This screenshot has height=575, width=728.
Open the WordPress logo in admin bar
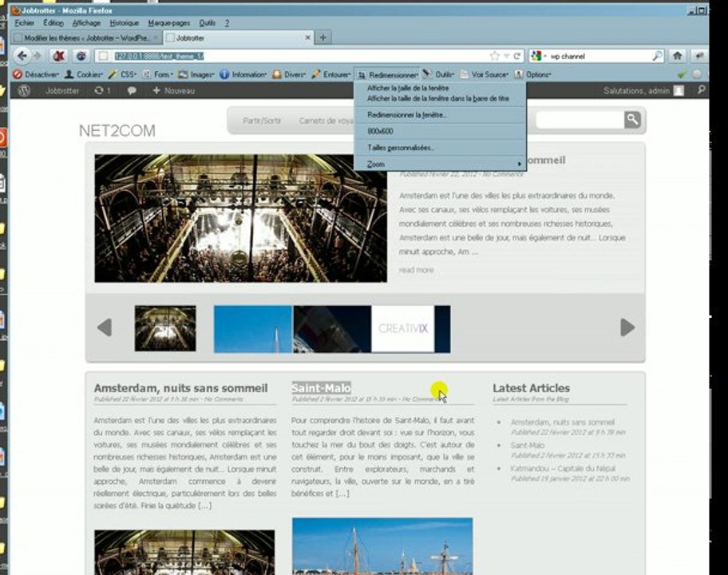(24, 90)
